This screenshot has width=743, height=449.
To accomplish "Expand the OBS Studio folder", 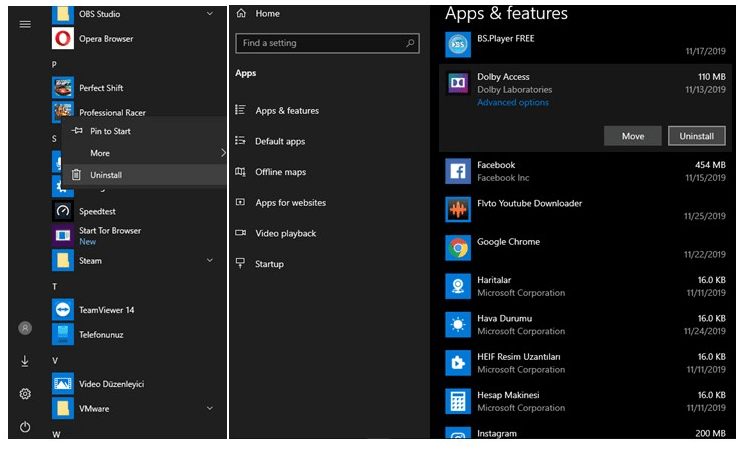I will (x=209, y=14).
